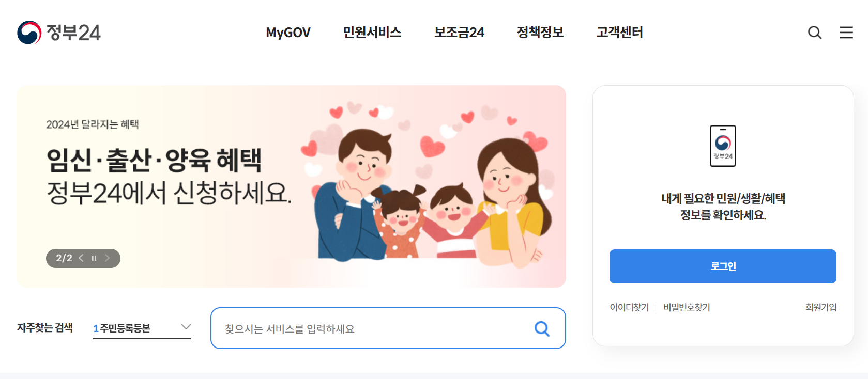This screenshot has width=868, height=379.
Task: Open the hamburger full menu icon
Action: (846, 33)
